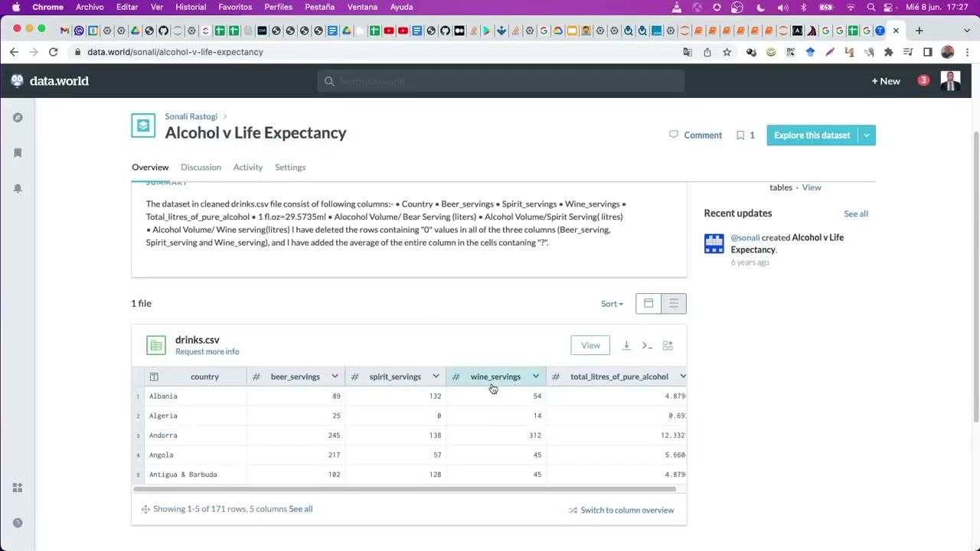The width and height of the screenshot is (980, 551).
Task: Click the integrations icon next to query
Action: tap(668, 346)
